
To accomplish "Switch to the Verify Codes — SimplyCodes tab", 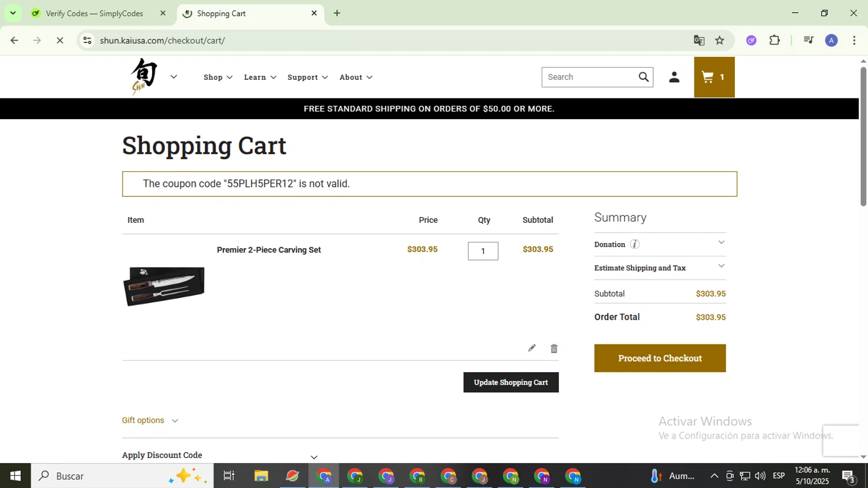I will [x=94, y=13].
